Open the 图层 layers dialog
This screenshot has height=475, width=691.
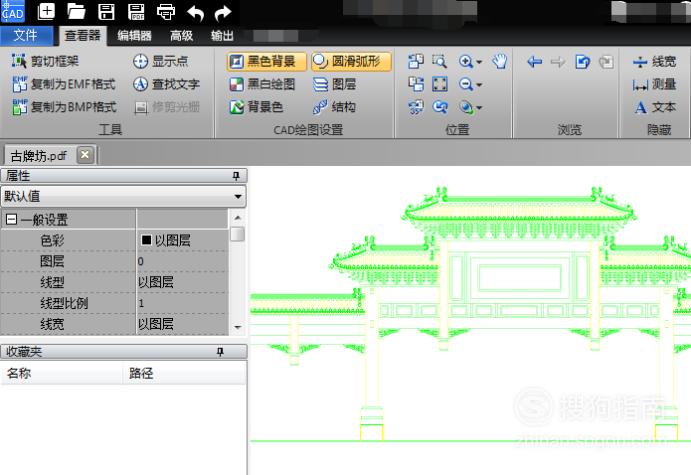(x=334, y=84)
